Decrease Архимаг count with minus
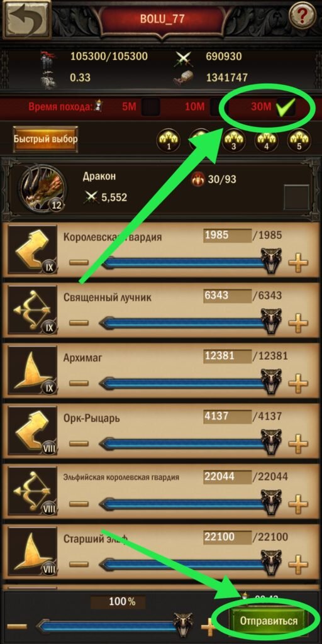322x644 pixels. pyautogui.click(x=79, y=383)
